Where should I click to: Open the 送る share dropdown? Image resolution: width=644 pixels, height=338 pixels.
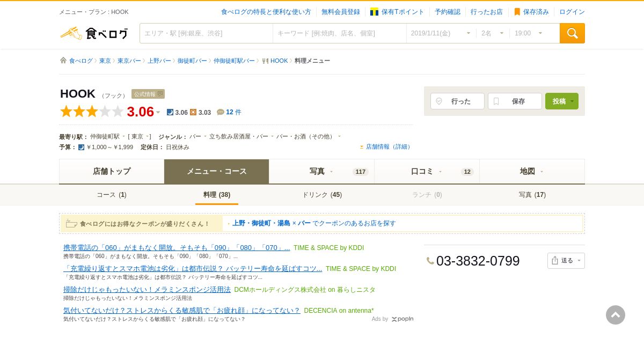pyautogui.click(x=566, y=261)
